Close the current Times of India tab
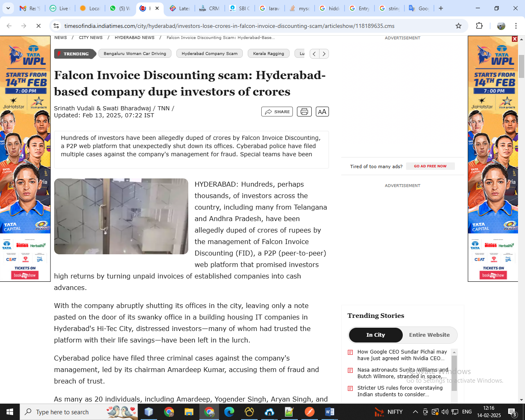525x420 pixels. pos(157,8)
